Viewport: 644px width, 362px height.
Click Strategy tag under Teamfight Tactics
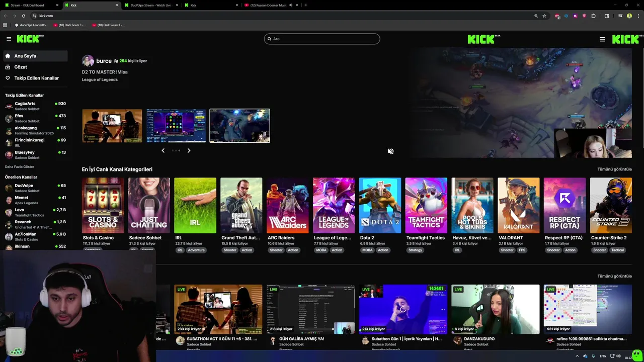(x=416, y=250)
